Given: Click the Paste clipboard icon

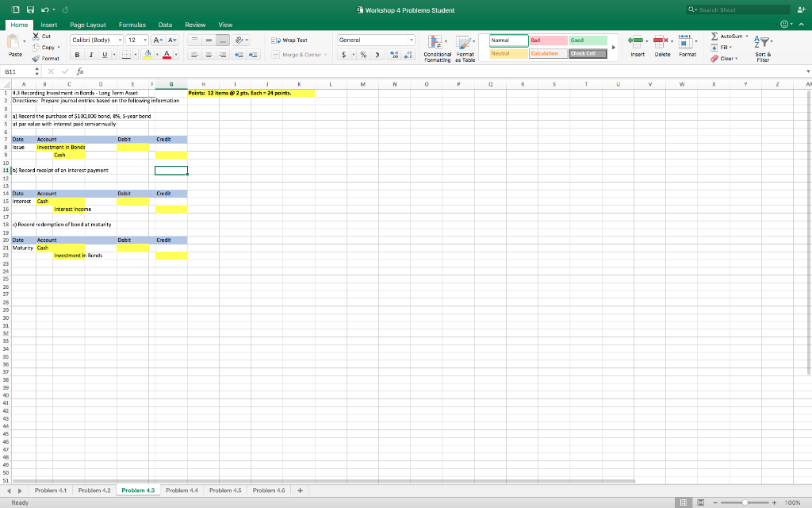Looking at the screenshot, I should [14, 41].
